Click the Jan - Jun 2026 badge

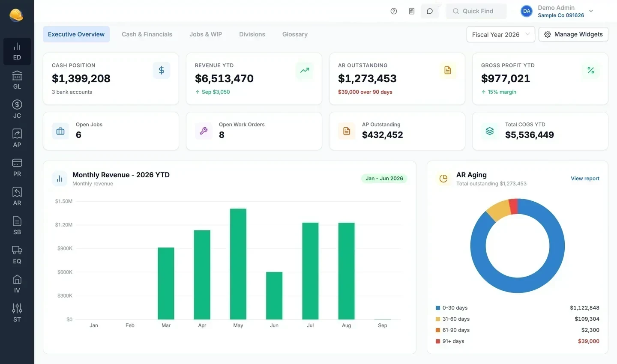pos(384,179)
